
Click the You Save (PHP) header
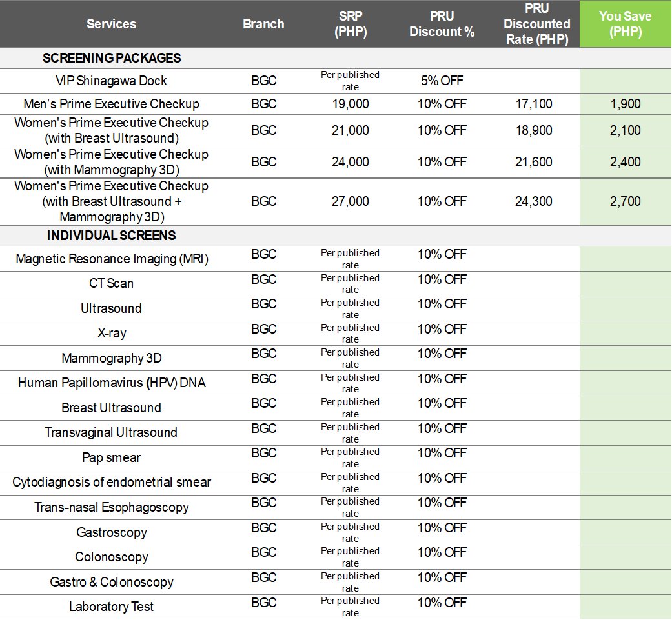[x=626, y=24]
